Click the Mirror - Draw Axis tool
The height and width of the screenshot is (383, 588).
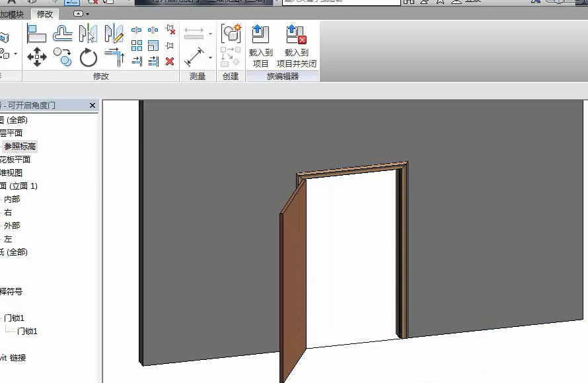114,33
